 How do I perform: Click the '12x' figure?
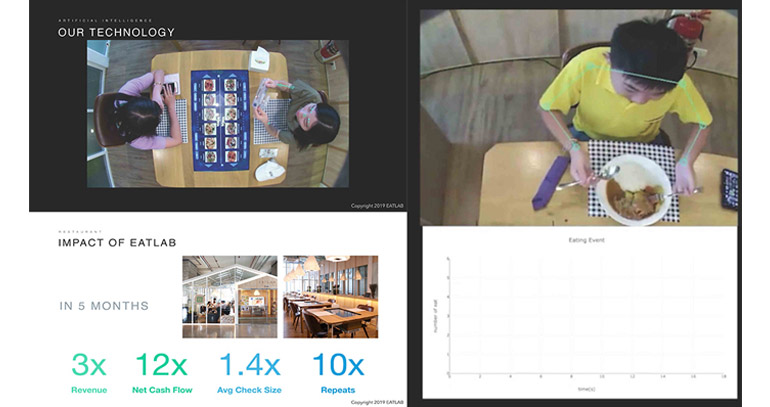(161, 365)
